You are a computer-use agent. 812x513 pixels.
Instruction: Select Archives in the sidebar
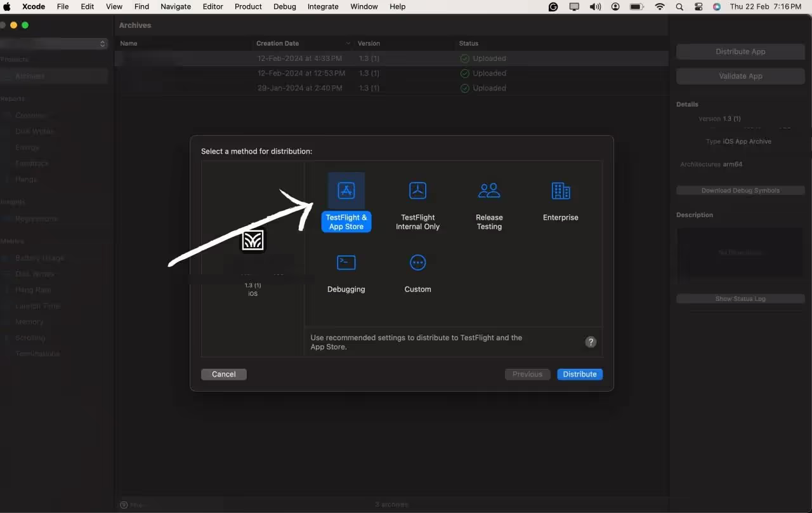click(54, 76)
